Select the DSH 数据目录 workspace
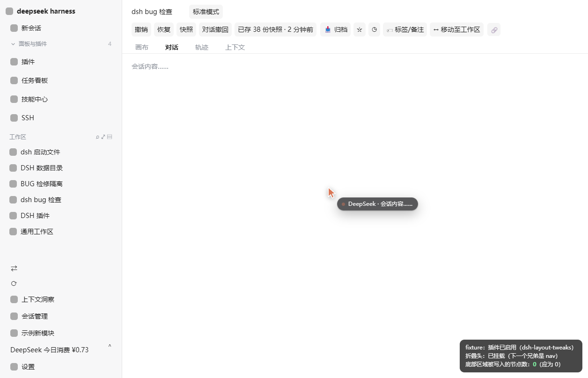588x378 pixels. pyautogui.click(x=61, y=168)
